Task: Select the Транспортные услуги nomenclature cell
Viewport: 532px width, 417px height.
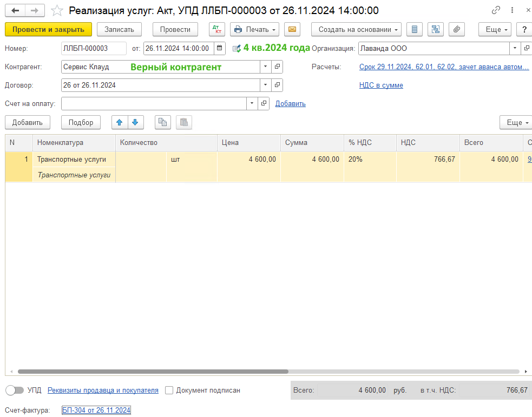Action: 74,160
